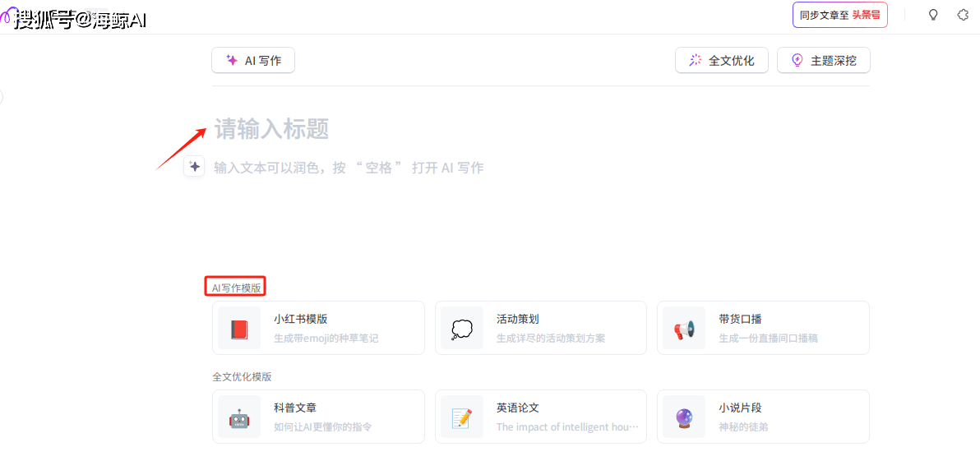Select the 小红书模版 template title
Viewport: 980px width, 470px height.
(300, 319)
